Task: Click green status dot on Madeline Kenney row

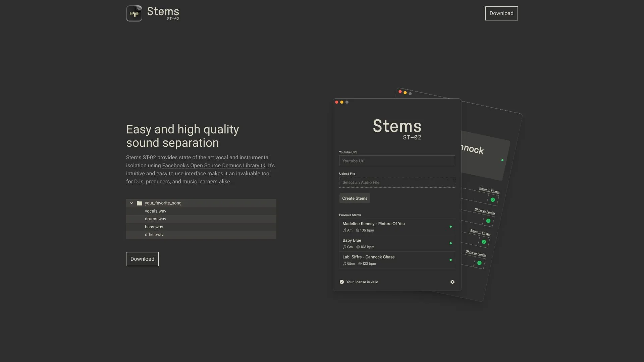Action: point(450,227)
